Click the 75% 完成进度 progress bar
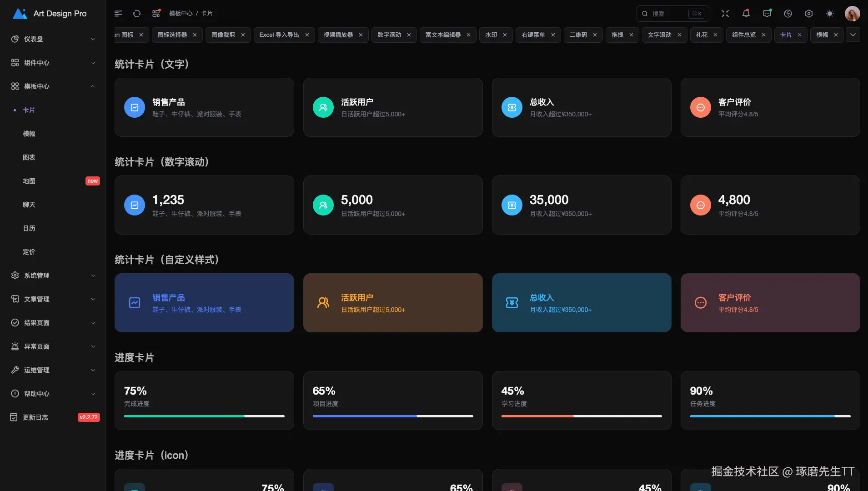The height and width of the screenshot is (491, 868). pyautogui.click(x=204, y=416)
